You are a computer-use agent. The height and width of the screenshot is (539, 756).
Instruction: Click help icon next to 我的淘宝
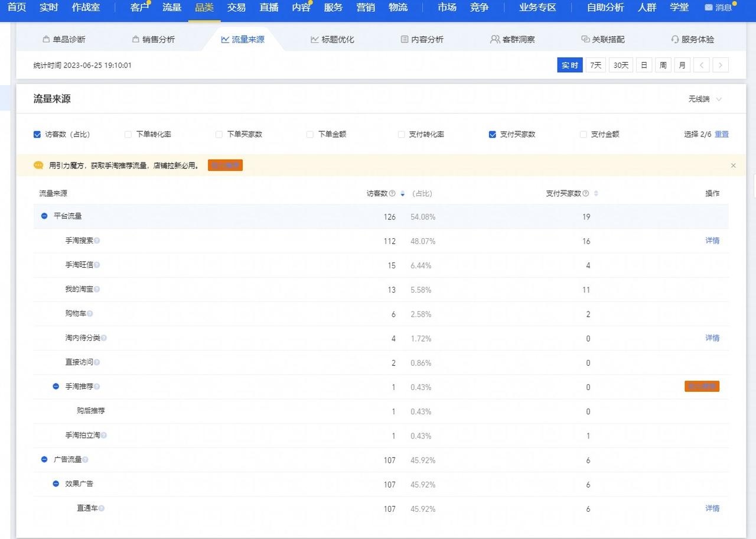pos(97,289)
